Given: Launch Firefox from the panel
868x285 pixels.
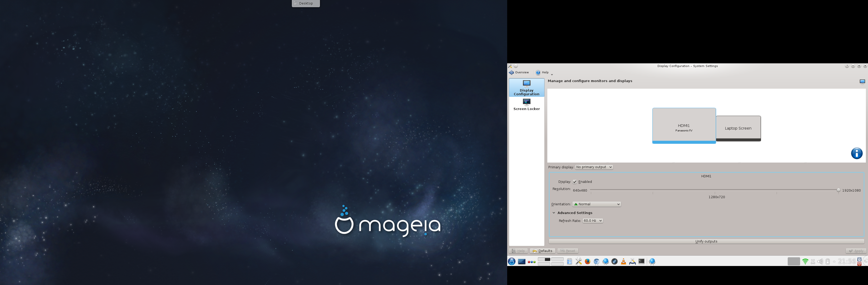Looking at the screenshot, I should click(x=588, y=262).
